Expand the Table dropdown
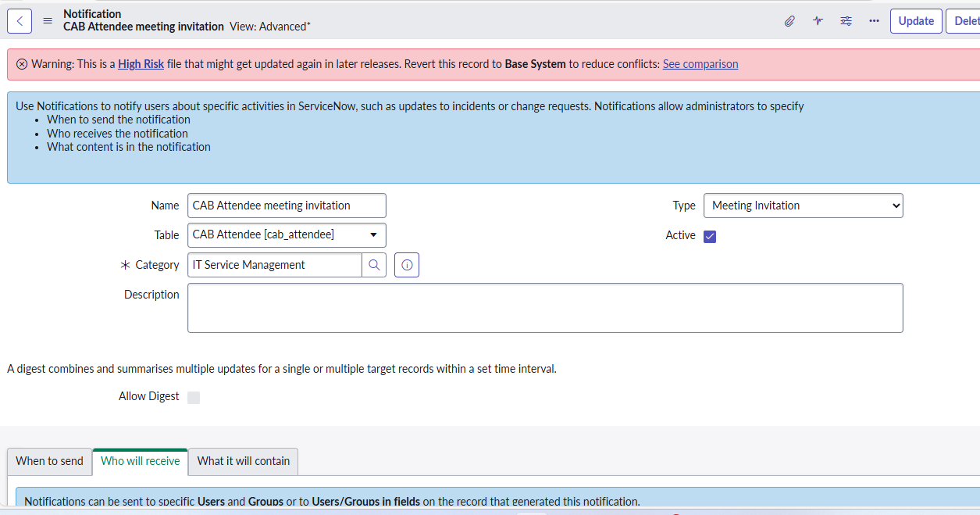This screenshot has width=980, height=515. (x=287, y=235)
